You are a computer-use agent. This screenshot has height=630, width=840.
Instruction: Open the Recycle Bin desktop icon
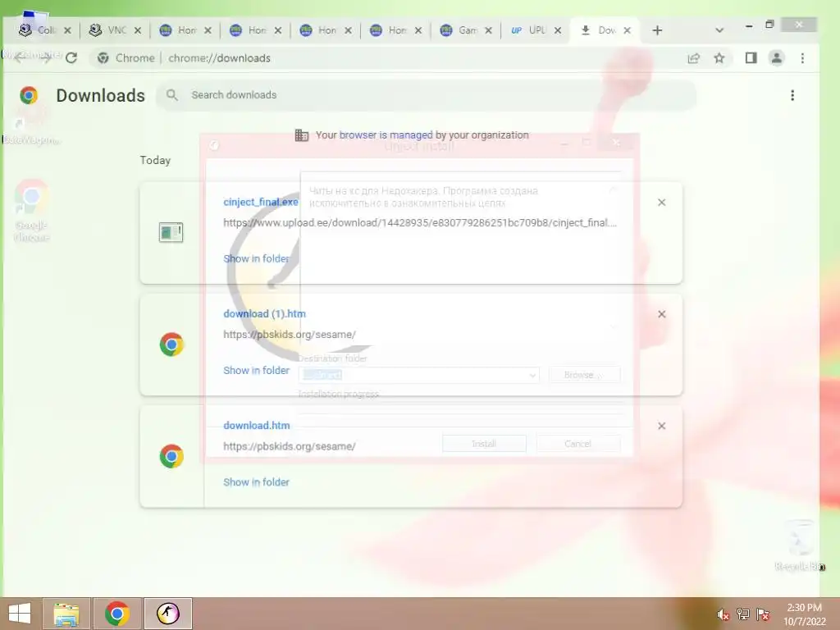coord(801,545)
